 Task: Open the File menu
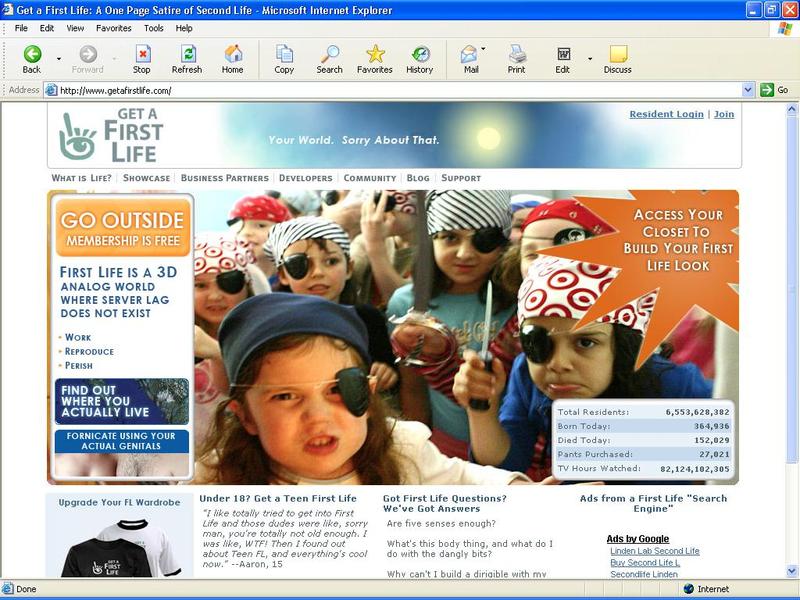[21, 28]
